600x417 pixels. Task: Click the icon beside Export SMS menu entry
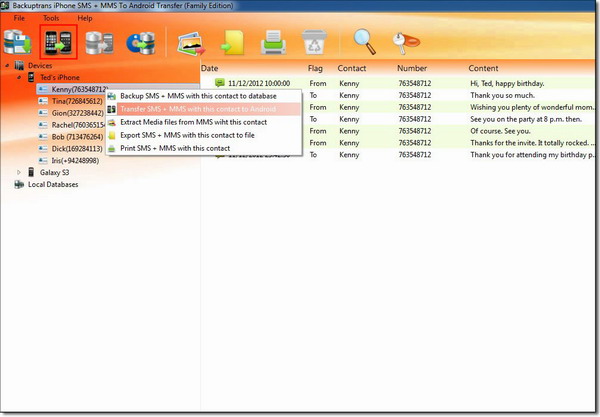pos(111,135)
